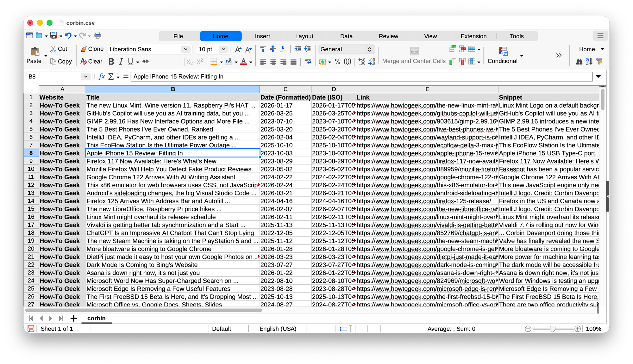Click the Open folder icon
Image resolution: width=633 pixels, height=364 pixels.
click(x=39, y=35)
